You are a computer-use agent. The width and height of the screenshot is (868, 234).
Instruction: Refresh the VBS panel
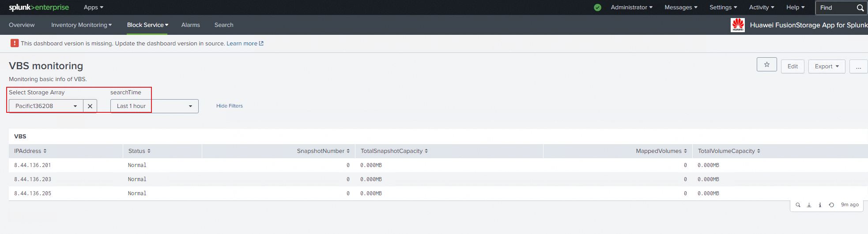pos(831,205)
